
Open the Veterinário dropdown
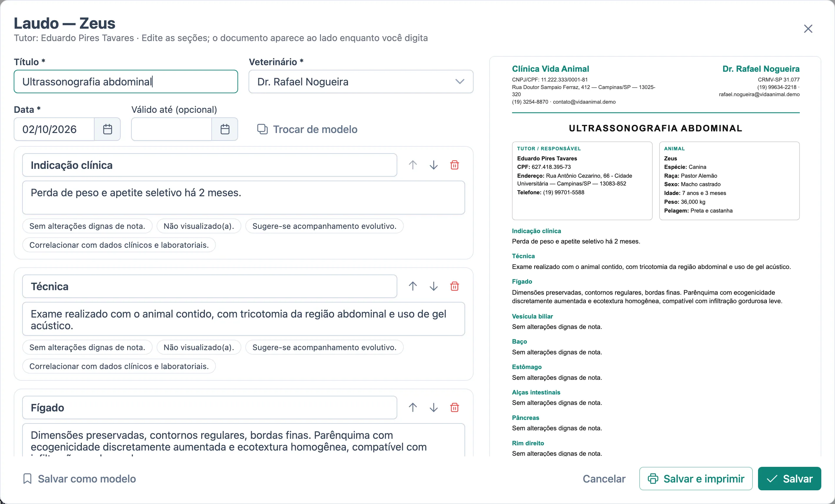coord(361,82)
